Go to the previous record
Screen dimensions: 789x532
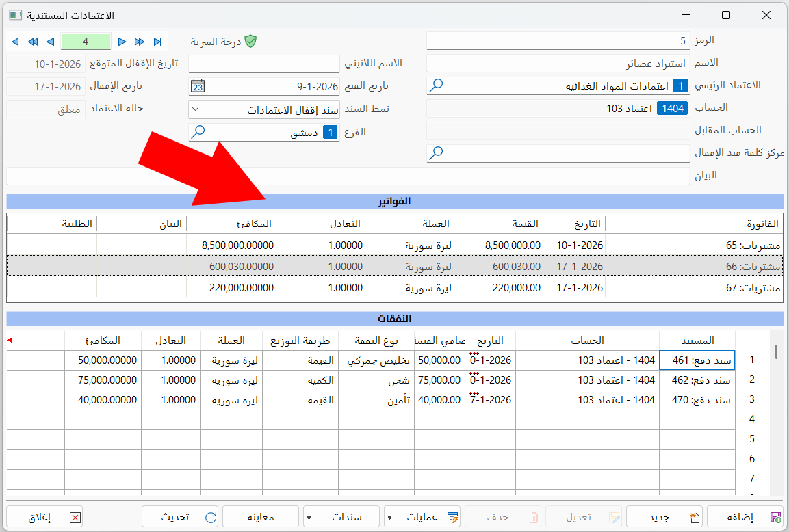tap(51, 42)
